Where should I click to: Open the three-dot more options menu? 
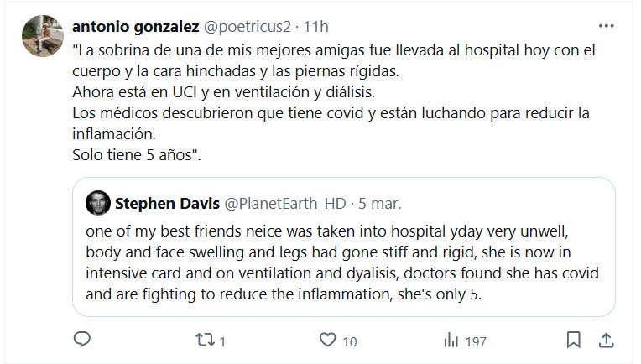606,25
